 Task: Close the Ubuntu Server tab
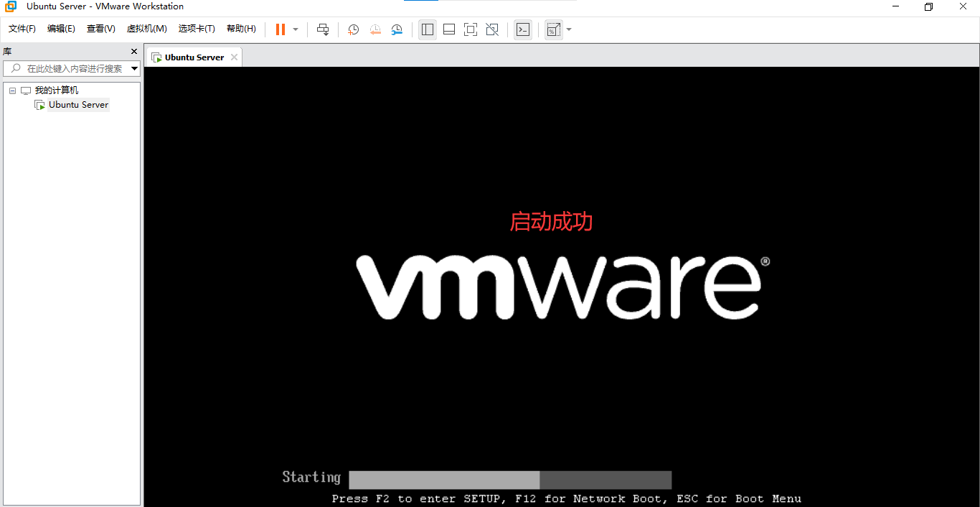(234, 57)
